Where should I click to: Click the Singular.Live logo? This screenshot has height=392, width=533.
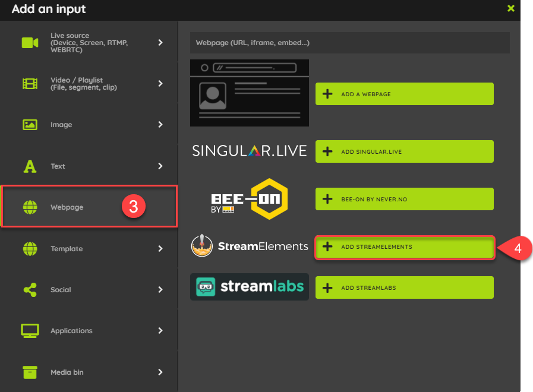[250, 151]
